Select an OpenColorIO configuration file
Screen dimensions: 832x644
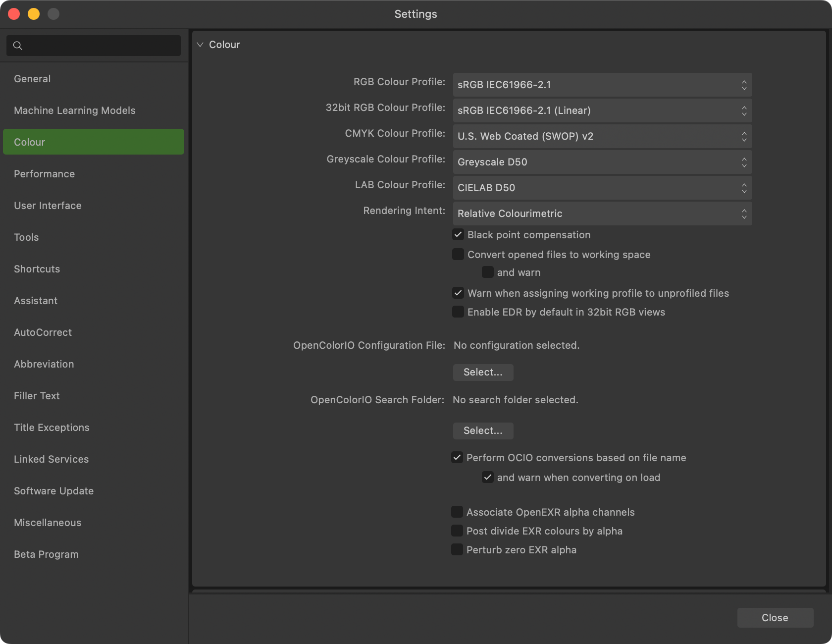tap(483, 373)
